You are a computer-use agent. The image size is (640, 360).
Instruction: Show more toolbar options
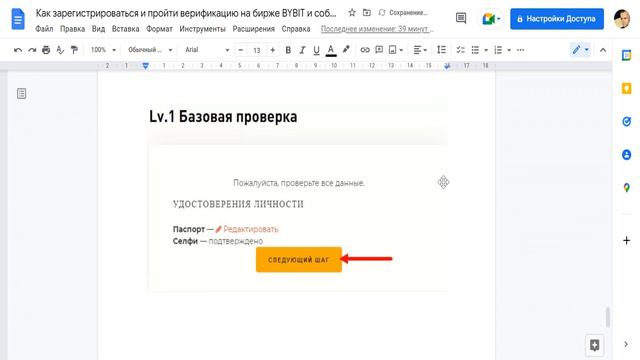(520, 50)
